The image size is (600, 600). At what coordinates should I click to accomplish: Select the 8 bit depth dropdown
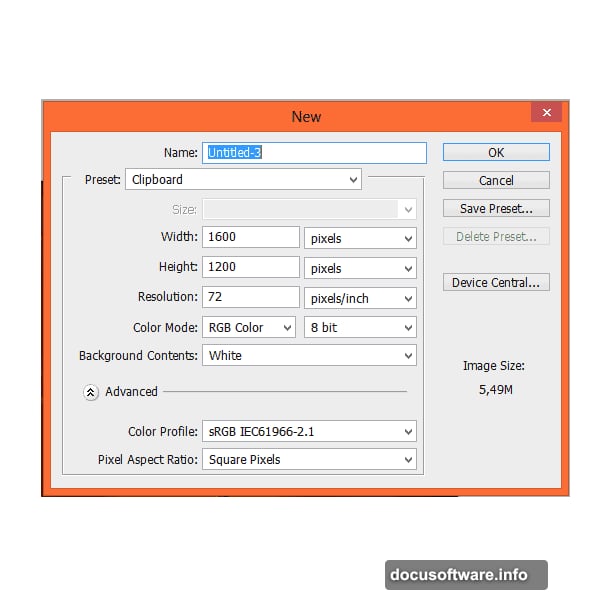pos(360,328)
